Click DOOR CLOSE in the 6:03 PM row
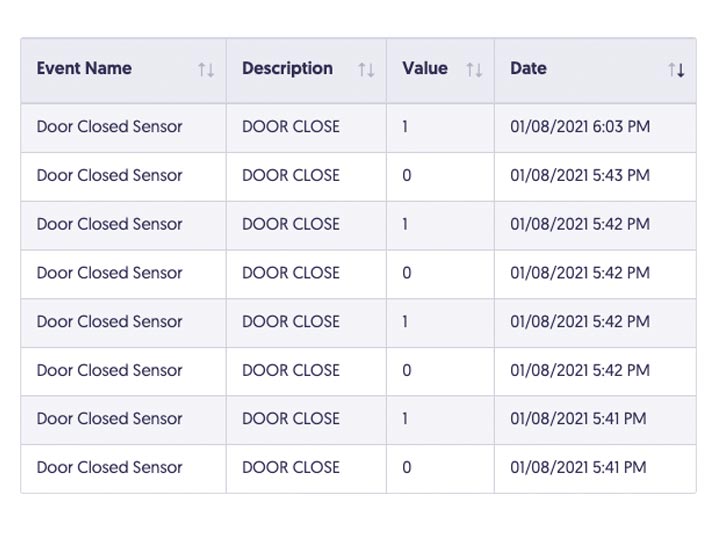The image size is (715, 535). (x=291, y=127)
